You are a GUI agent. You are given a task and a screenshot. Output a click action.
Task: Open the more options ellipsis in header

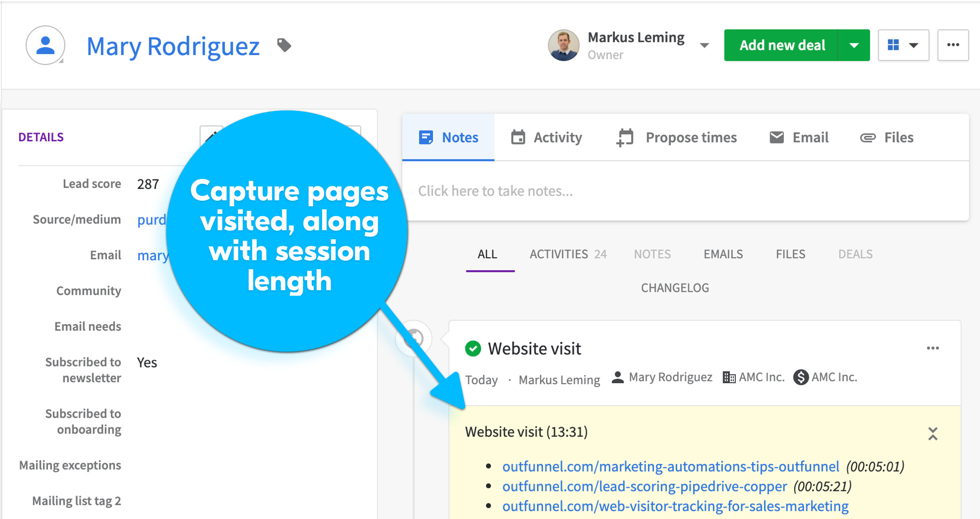953,45
